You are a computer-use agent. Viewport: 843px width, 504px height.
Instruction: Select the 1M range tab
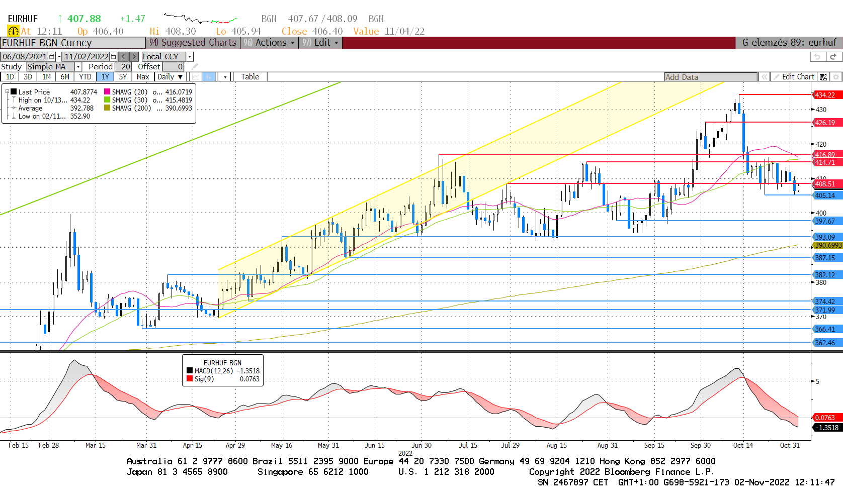(x=46, y=77)
